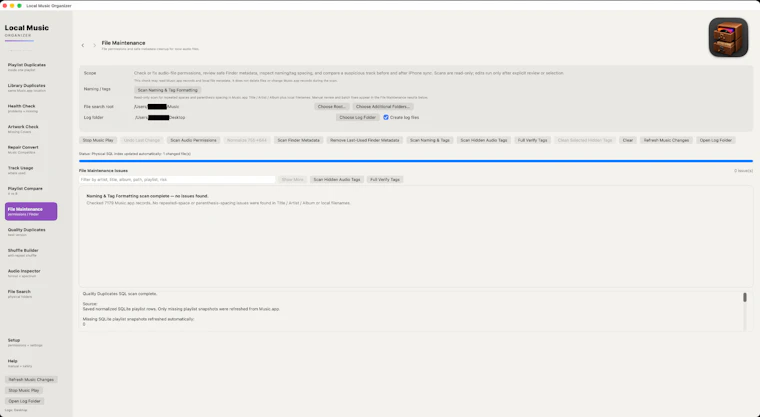Viewport: 760px width, 417px height.
Task: Open the Shuffle Builder section
Action: [31, 253]
